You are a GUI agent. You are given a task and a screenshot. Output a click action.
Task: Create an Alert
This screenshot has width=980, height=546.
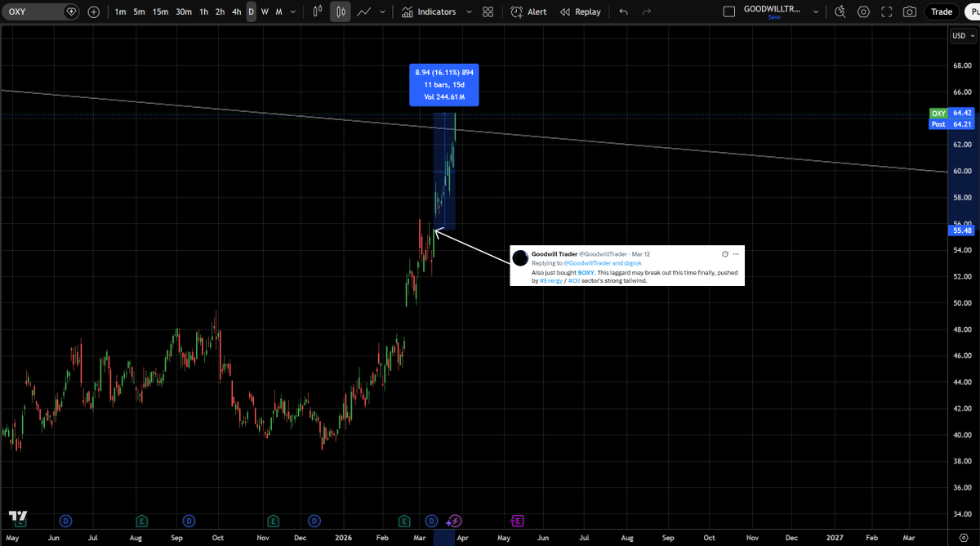click(528, 12)
